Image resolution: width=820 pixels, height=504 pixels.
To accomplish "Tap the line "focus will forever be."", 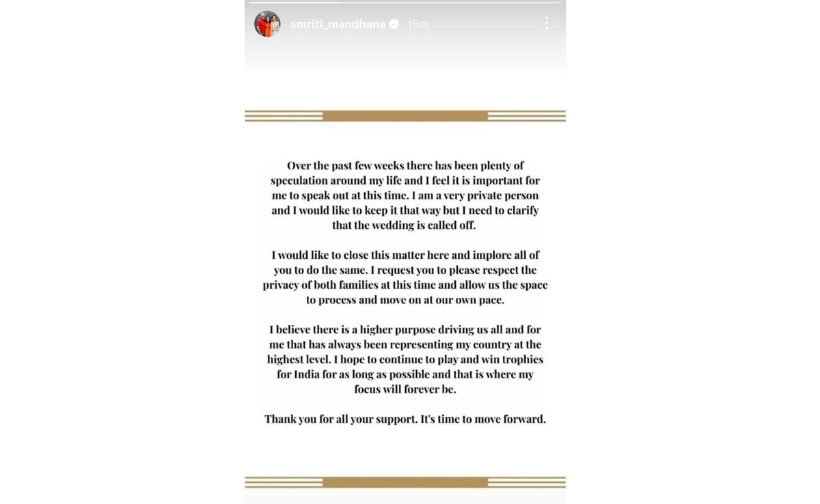I will pyautogui.click(x=405, y=389).
